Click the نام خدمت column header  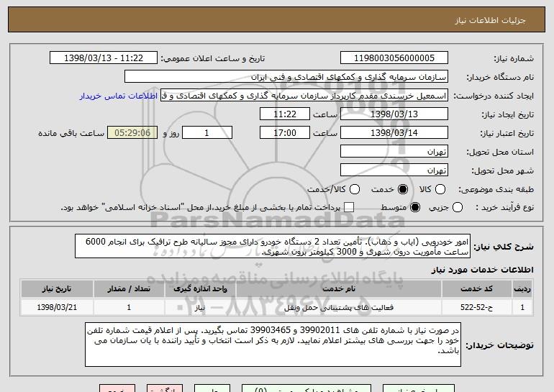(x=339, y=289)
